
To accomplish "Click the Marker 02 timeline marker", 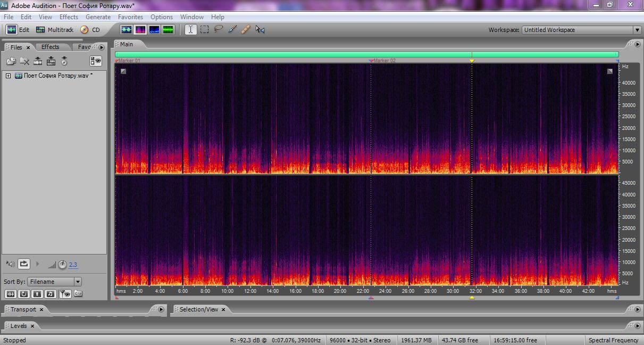I will pyautogui.click(x=371, y=61).
